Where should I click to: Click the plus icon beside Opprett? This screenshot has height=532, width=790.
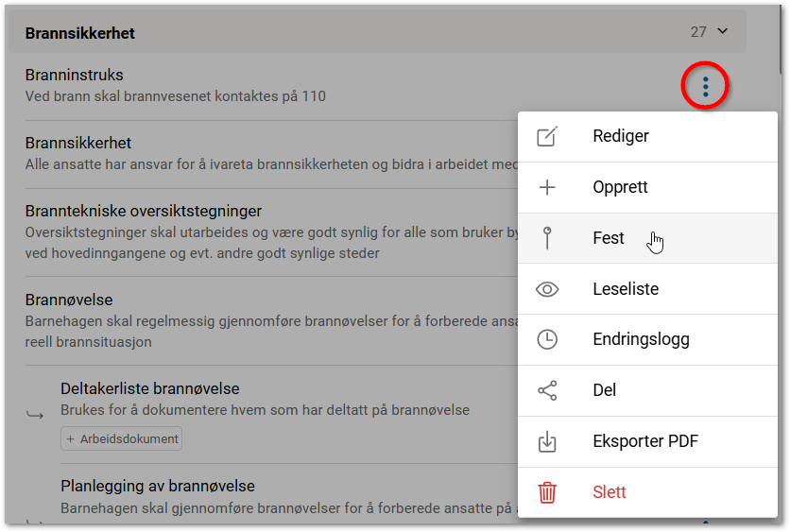point(547,187)
